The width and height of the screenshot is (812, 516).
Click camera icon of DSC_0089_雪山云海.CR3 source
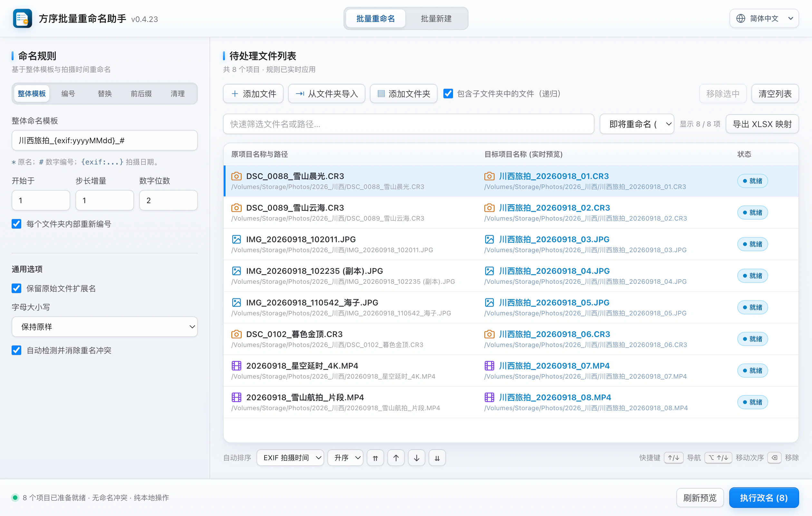click(237, 208)
